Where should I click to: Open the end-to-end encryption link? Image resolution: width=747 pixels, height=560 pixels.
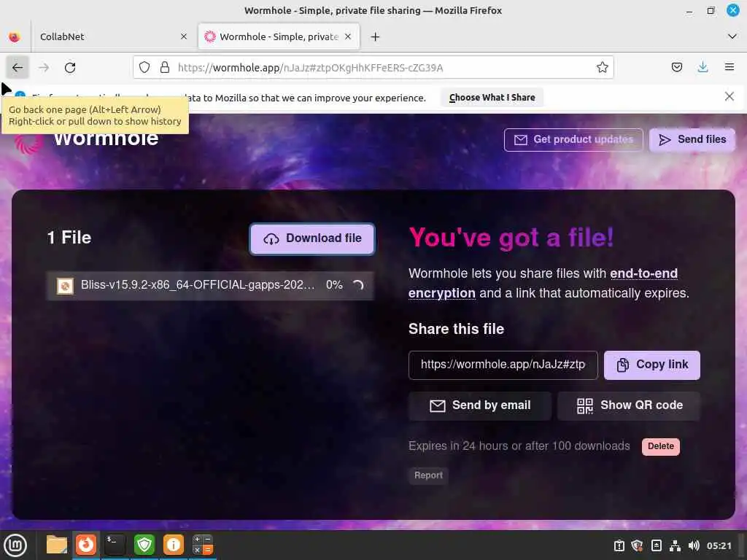pos(543,284)
